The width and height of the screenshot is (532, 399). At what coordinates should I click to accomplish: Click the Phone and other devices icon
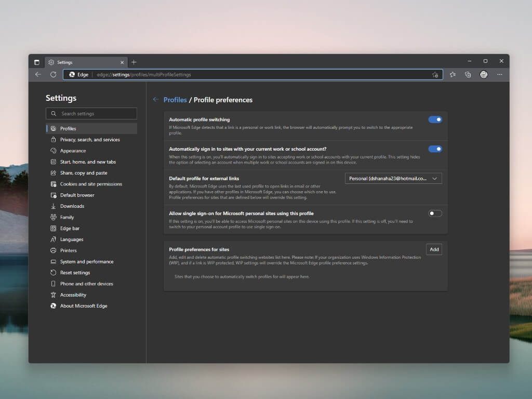pos(54,284)
